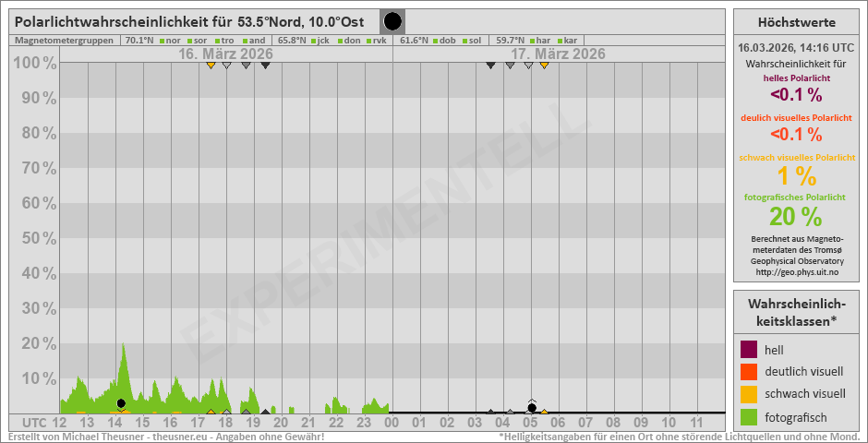Click the new moon icon in the title bar
The height and width of the screenshot is (443, 868).
pos(392,21)
